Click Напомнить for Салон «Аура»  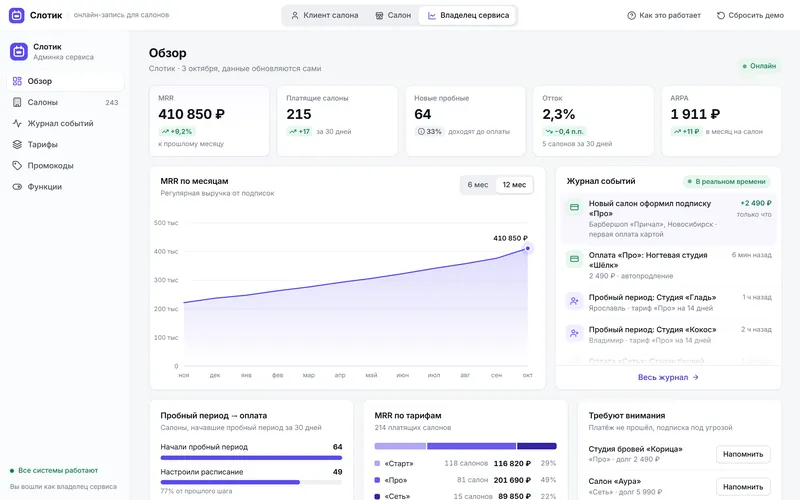(x=743, y=487)
